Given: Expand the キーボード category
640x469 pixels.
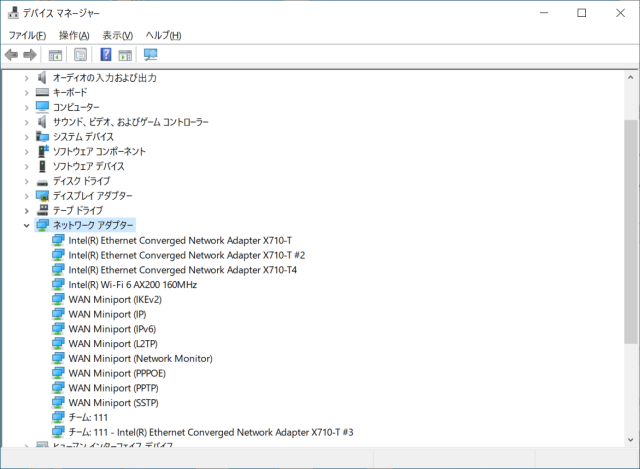Looking at the screenshot, I should [27, 93].
